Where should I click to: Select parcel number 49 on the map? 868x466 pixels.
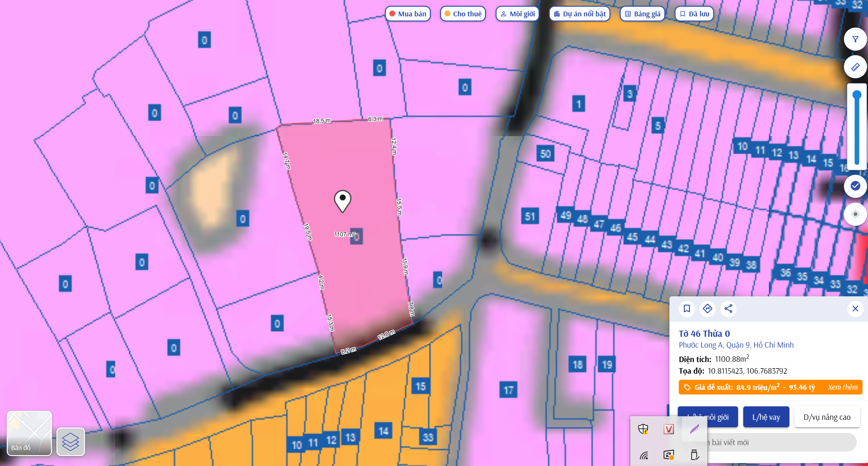pyautogui.click(x=566, y=215)
